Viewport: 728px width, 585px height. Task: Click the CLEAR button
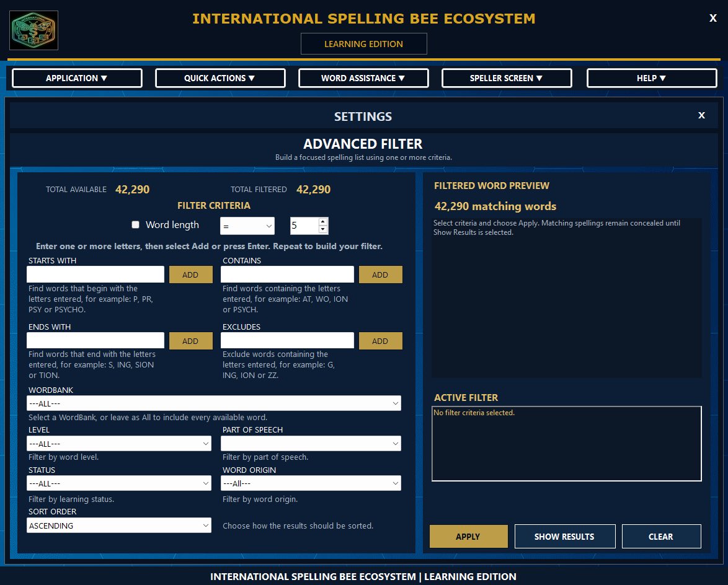[x=661, y=536]
